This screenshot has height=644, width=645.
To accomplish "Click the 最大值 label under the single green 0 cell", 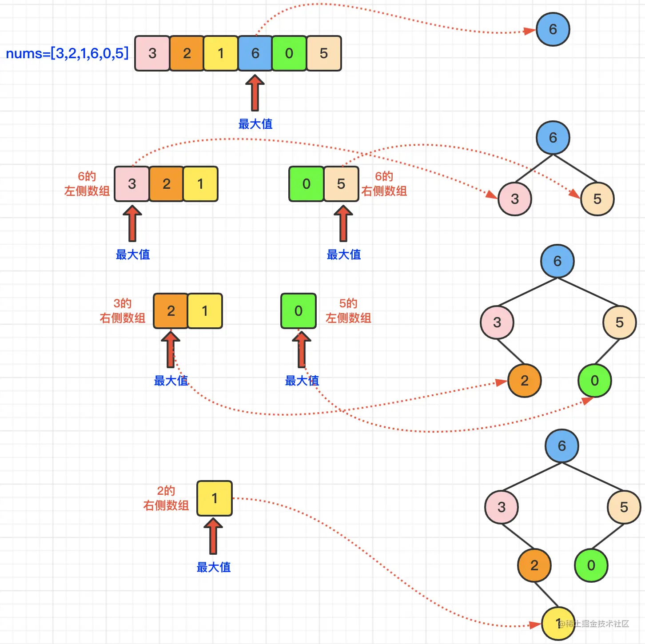I will tap(302, 381).
